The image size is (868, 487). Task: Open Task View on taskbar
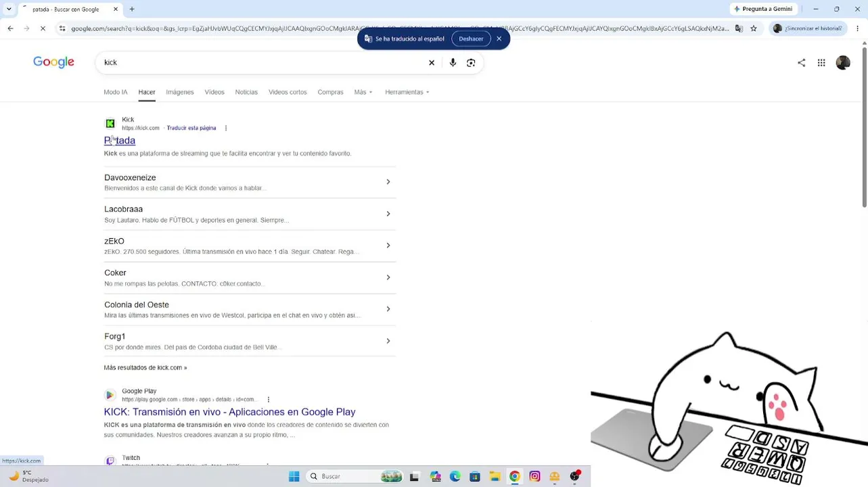(414, 476)
